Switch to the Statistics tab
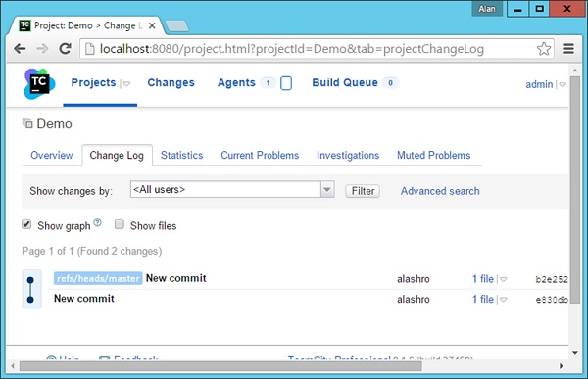Screen dimensions: 588x379 [182, 155]
